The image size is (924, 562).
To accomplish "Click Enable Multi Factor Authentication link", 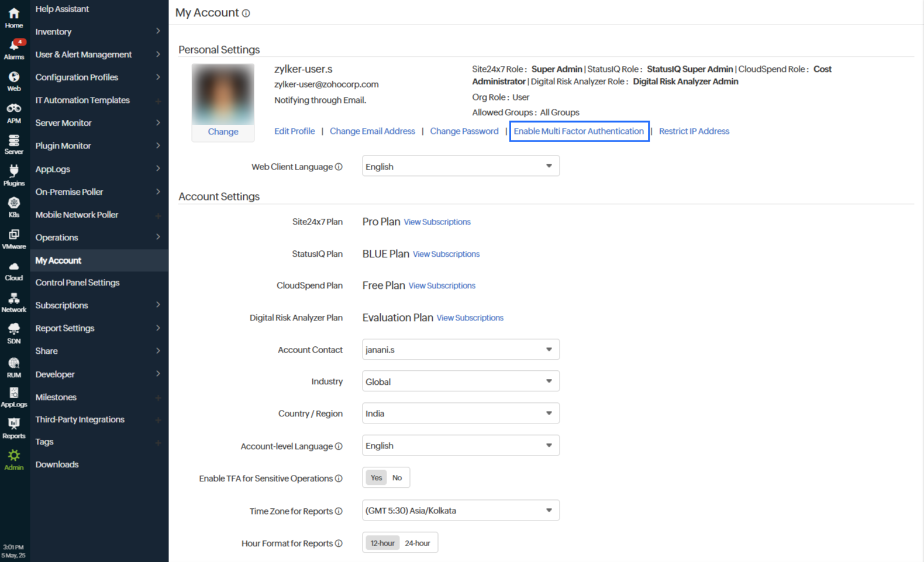I will pyautogui.click(x=578, y=131).
